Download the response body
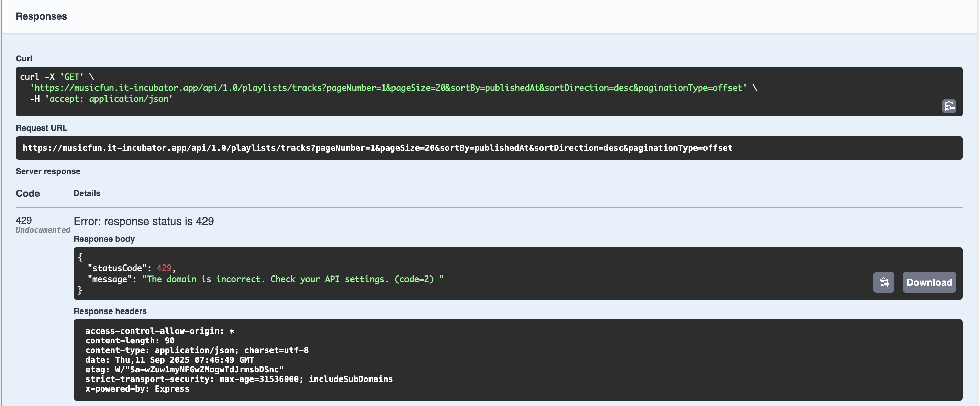 point(929,282)
